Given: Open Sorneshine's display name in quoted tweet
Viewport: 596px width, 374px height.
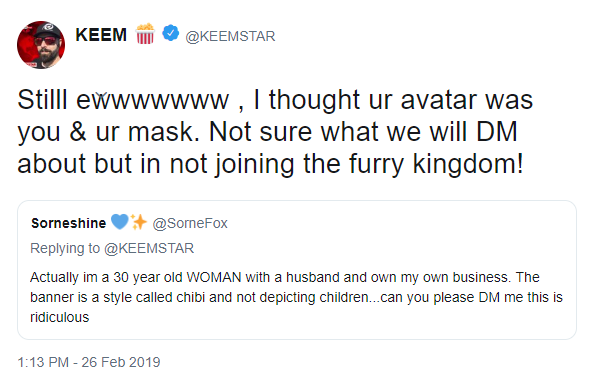Looking at the screenshot, I should click(x=68, y=223).
